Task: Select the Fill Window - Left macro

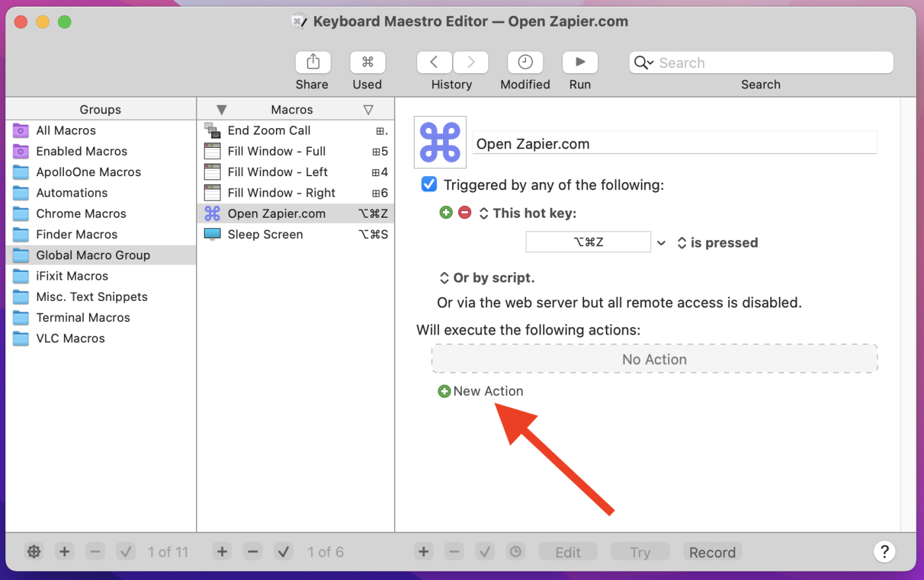Action: 296,172
